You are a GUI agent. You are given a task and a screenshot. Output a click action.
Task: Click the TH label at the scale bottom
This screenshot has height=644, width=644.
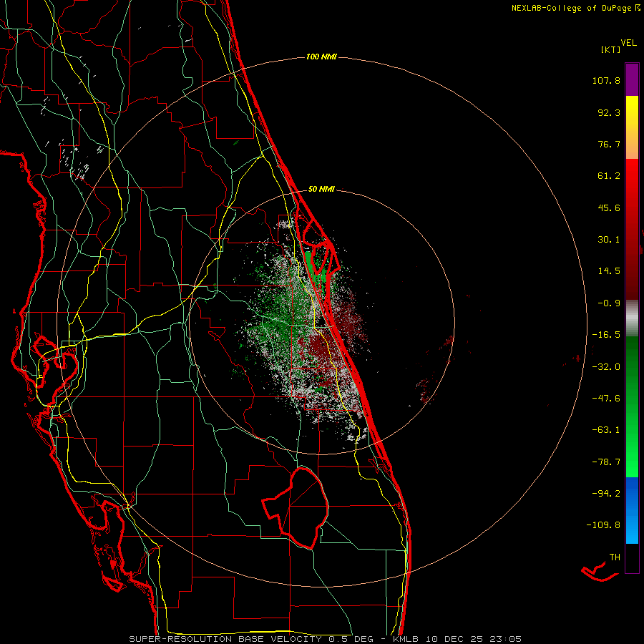(x=615, y=557)
